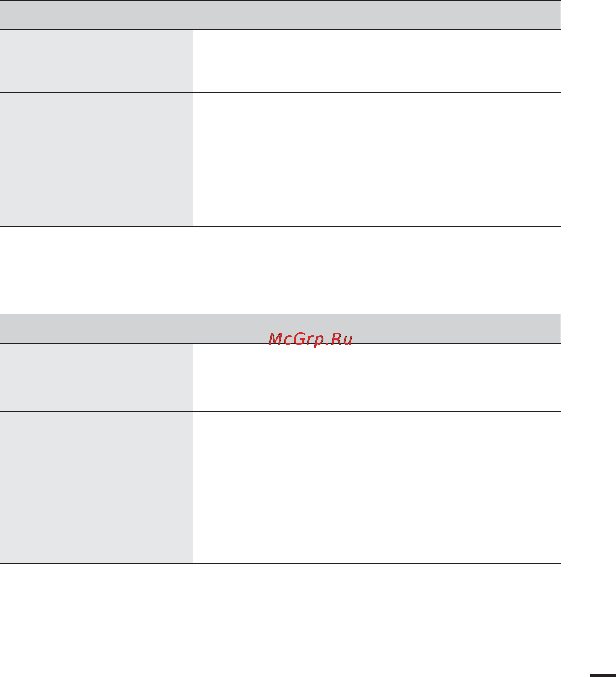Select the upper table's second-row white right cell
Screen dimensions: 616x677
coord(377,124)
